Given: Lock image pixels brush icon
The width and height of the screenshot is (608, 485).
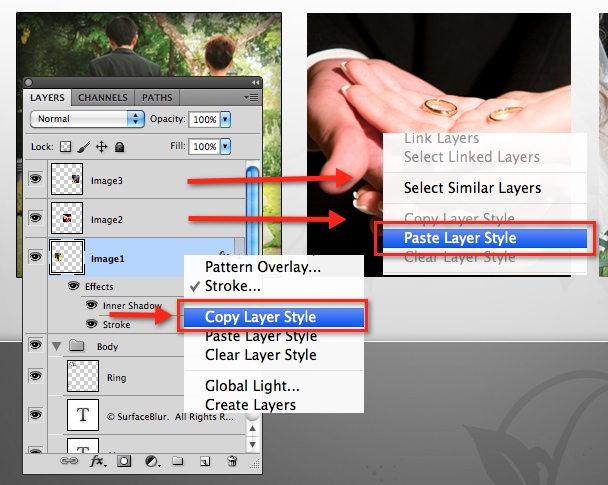Looking at the screenshot, I should point(83,147).
